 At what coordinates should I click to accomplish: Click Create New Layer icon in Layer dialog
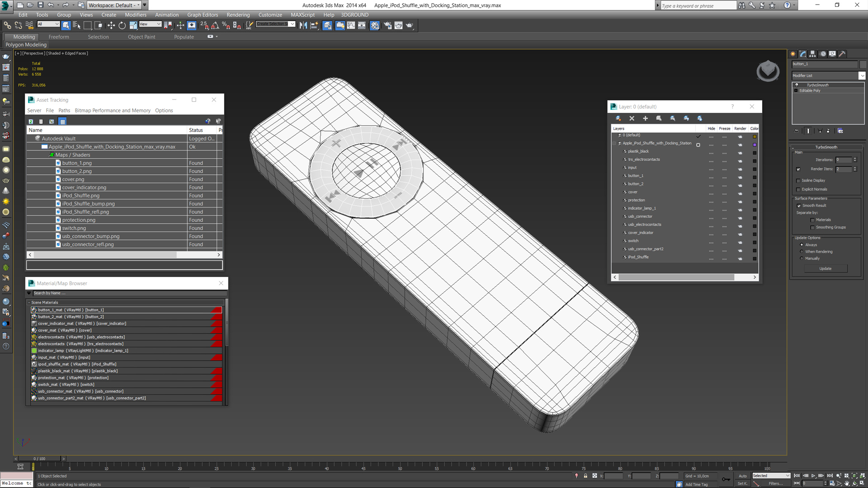click(x=618, y=118)
